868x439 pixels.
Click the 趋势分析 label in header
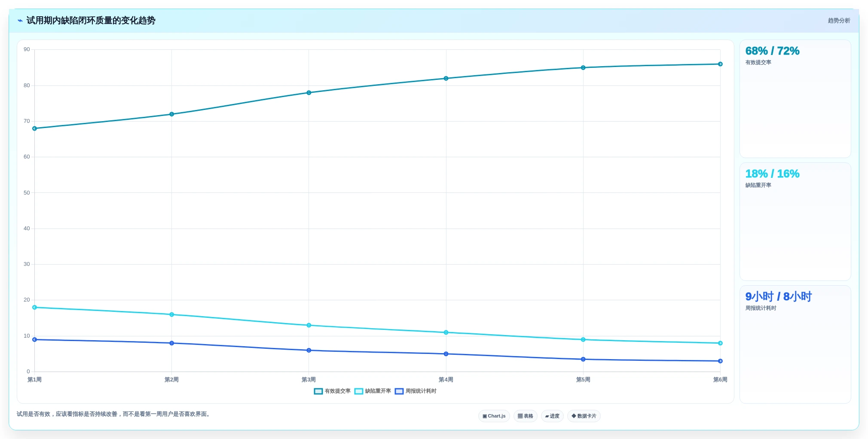coord(839,21)
